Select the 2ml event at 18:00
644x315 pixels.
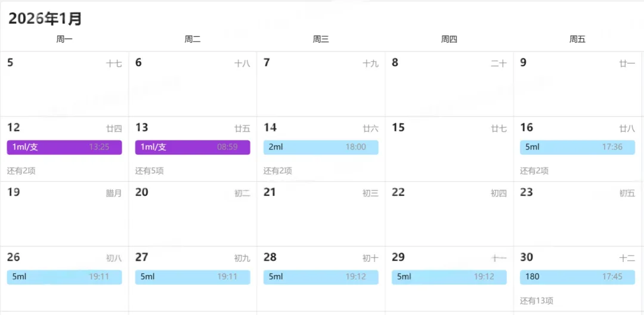[321, 147]
